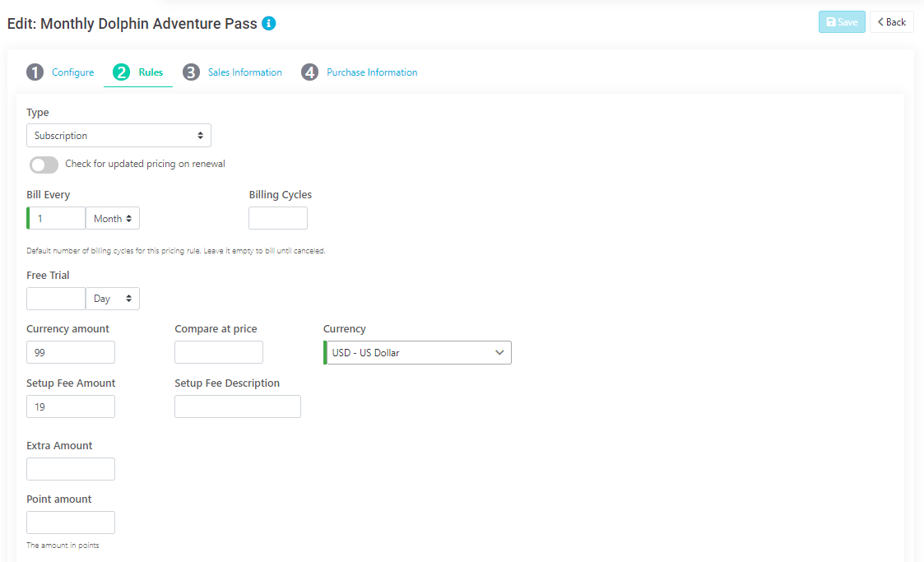Open the Type dropdown showing Subscription
Screen dimensions: 924x562
point(118,135)
